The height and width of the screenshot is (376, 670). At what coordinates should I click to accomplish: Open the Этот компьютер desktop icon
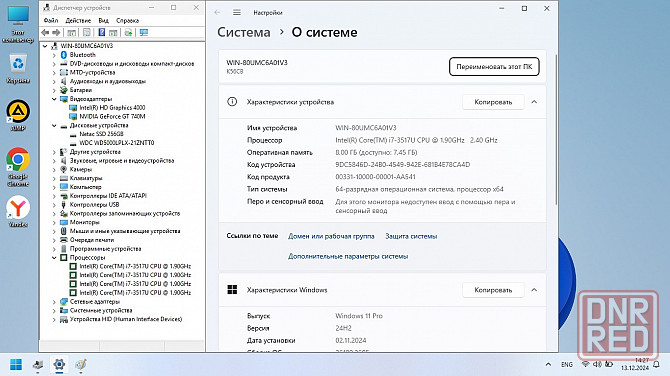[x=18, y=25]
